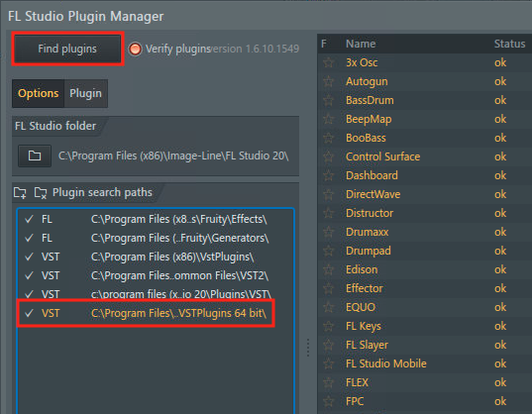Sort plugins by Status column header
This screenshot has height=414, width=532.
point(509,44)
